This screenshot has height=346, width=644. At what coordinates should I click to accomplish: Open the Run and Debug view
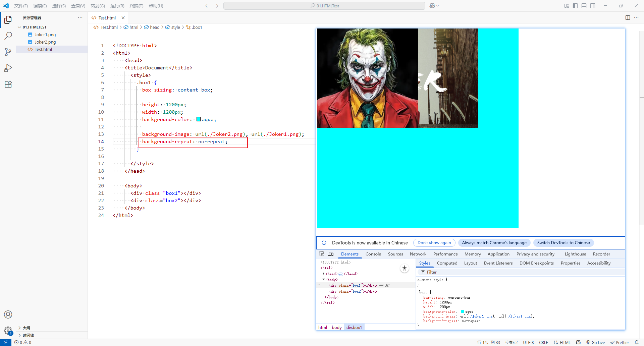click(8, 68)
